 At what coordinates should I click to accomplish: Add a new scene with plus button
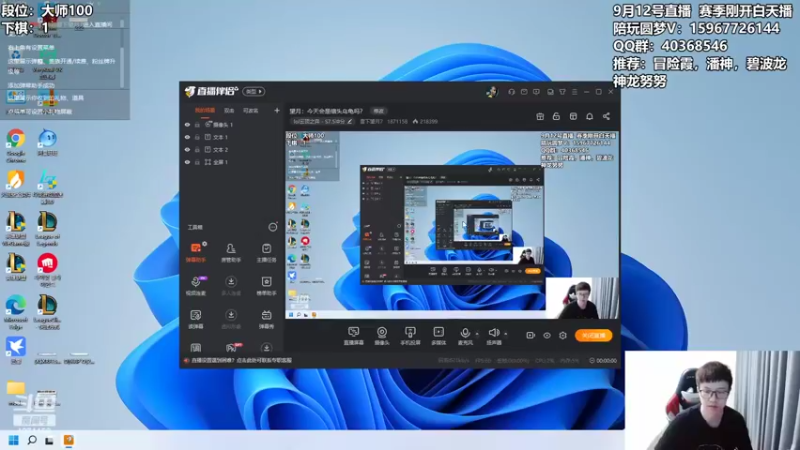[277, 110]
